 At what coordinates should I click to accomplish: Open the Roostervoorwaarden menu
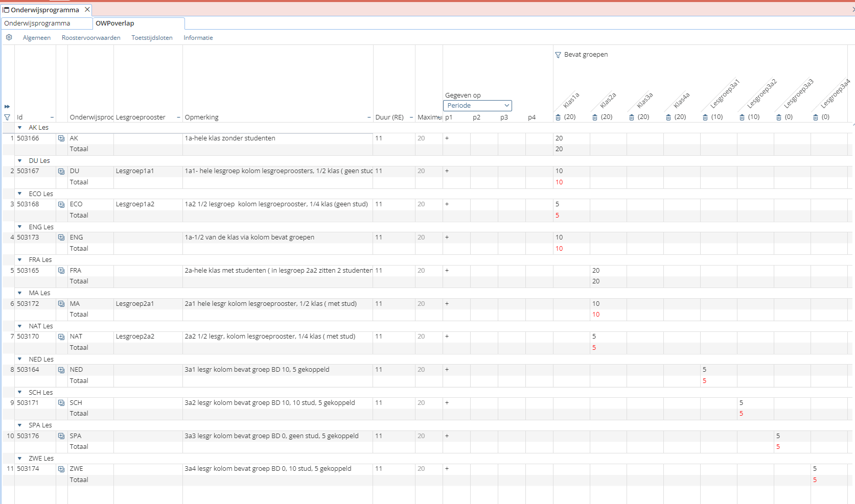click(x=91, y=38)
